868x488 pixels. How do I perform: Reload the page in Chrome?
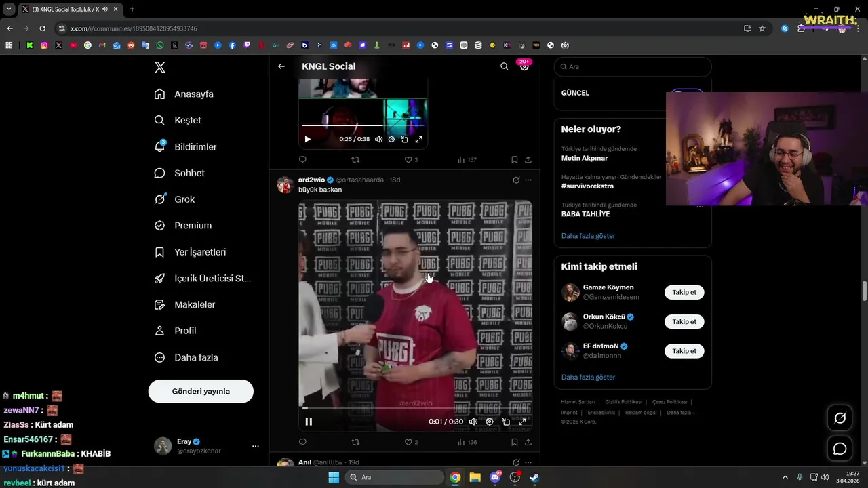42,28
